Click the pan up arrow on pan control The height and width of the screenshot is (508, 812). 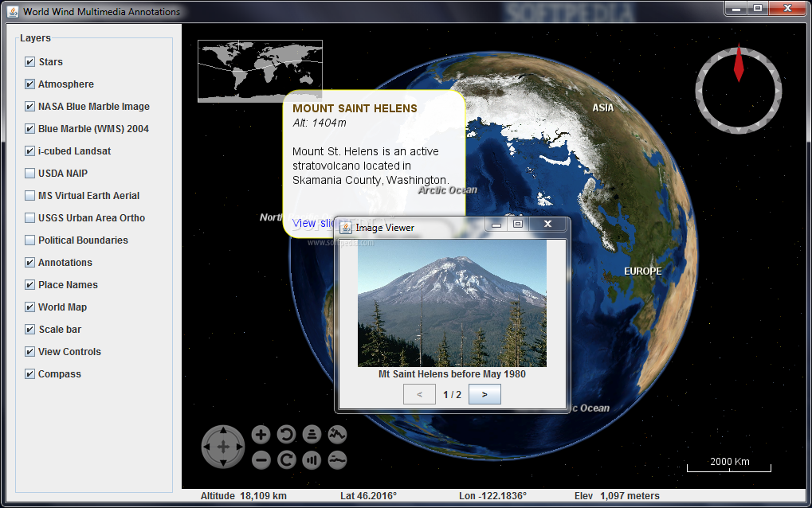tap(223, 431)
